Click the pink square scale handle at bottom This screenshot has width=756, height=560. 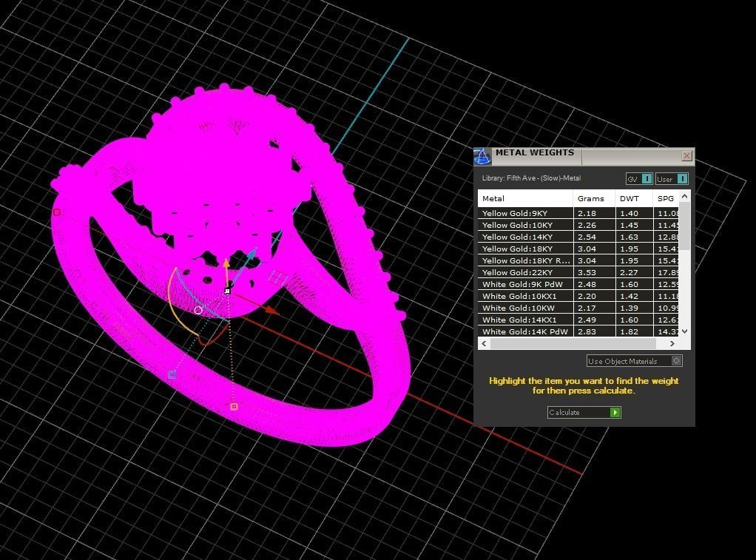point(234,407)
